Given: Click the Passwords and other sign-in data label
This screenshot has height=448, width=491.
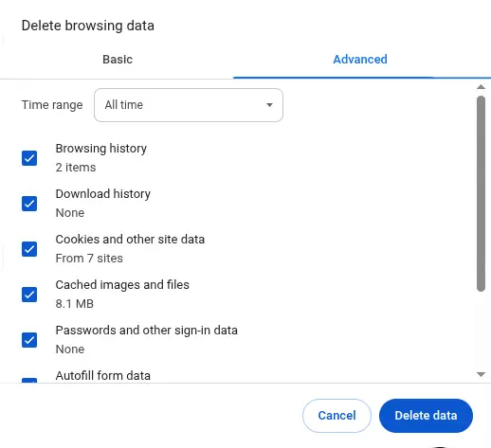Looking at the screenshot, I should click(x=147, y=331).
